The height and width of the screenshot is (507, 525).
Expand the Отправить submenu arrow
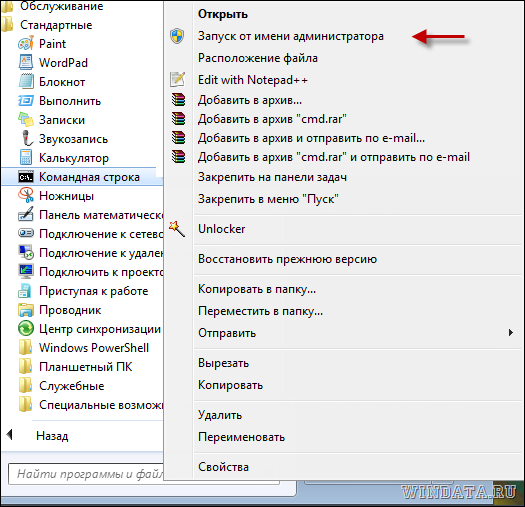[511, 333]
